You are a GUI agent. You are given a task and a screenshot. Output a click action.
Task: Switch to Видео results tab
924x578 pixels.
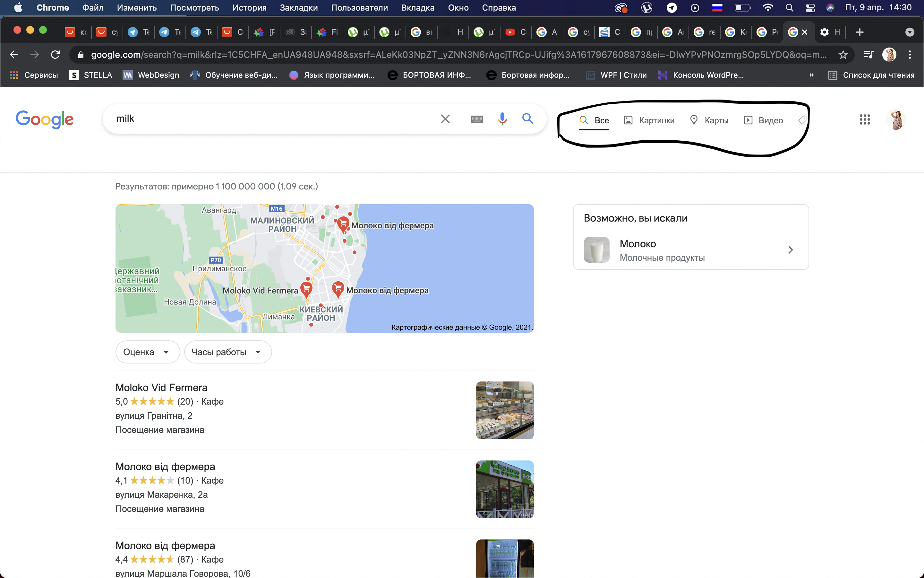[x=763, y=120]
